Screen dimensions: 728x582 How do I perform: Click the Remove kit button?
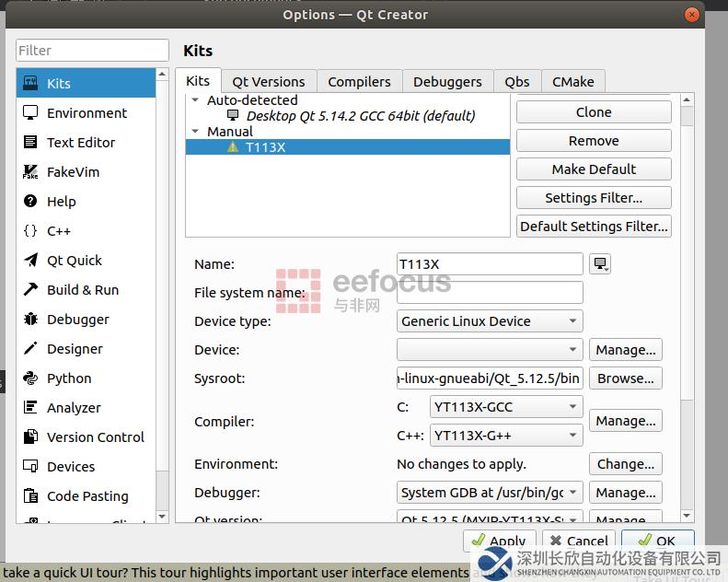(594, 141)
